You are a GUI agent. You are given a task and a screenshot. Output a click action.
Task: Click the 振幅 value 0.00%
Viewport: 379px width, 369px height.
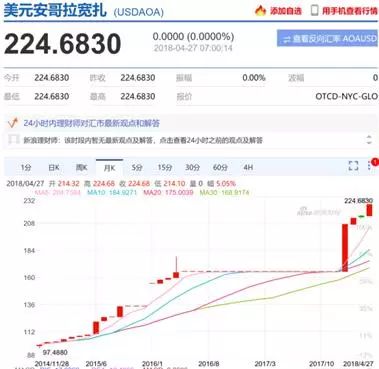pos(254,78)
